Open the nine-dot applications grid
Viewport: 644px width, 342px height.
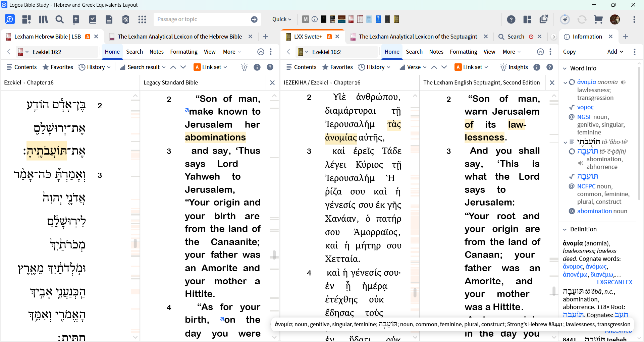tap(142, 19)
